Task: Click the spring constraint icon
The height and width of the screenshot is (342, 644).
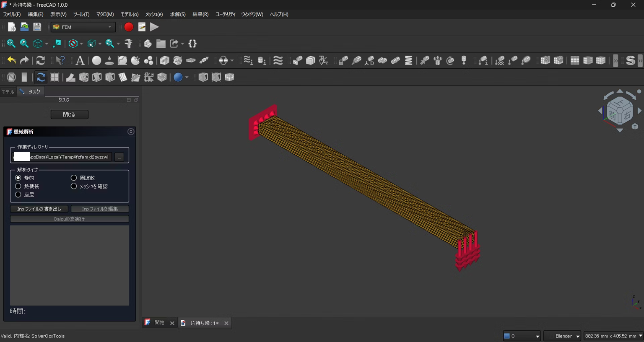Action: pyautogui.click(x=408, y=60)
